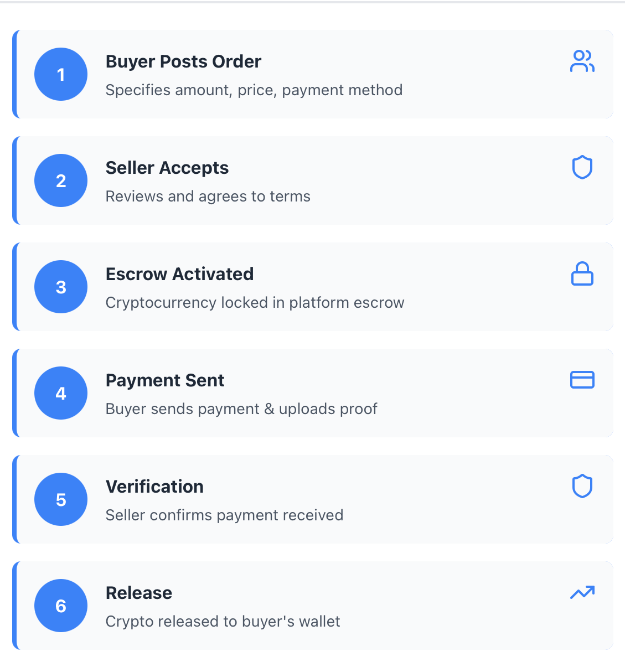Click the shield icon beside Verification
This screenshot has height=672, width=625.
click(582, 486)
